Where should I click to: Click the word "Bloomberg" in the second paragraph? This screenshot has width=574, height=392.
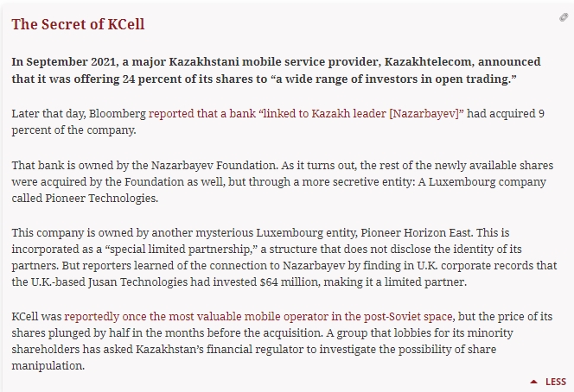[x=118, y=113]
